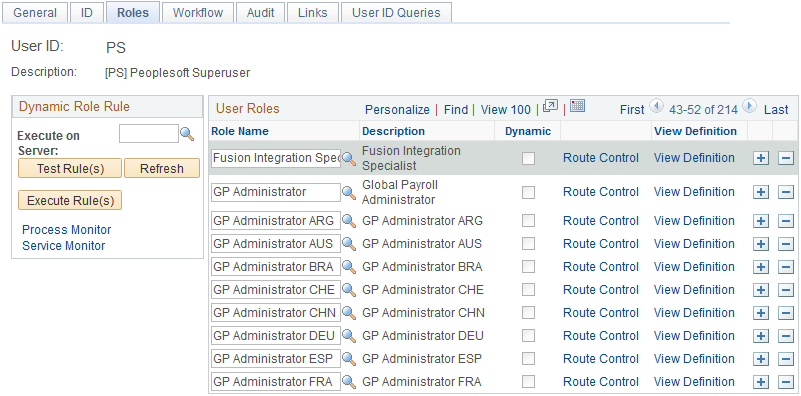The image size is (801, 396).
Task: Click the GP Administrator FRA description text
Action: coord(421,382)
